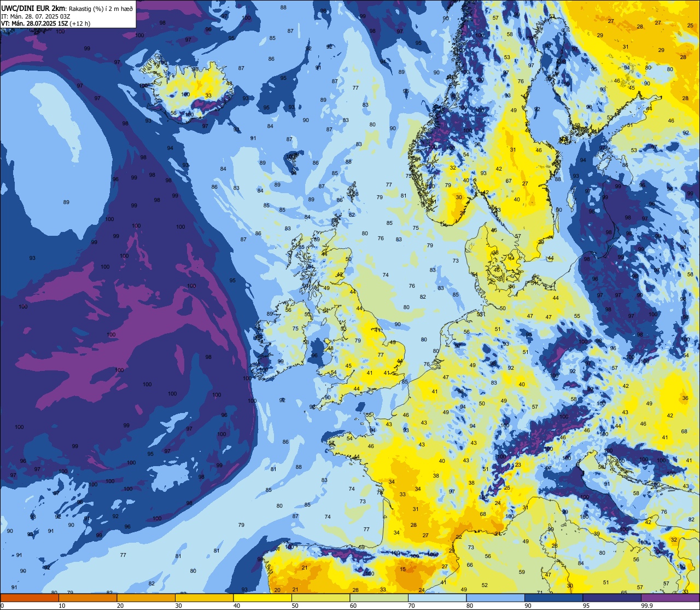This screenshot has height=610, width=700.
Task: Click the IT initial time line 03Z
Action: point(35,16)
